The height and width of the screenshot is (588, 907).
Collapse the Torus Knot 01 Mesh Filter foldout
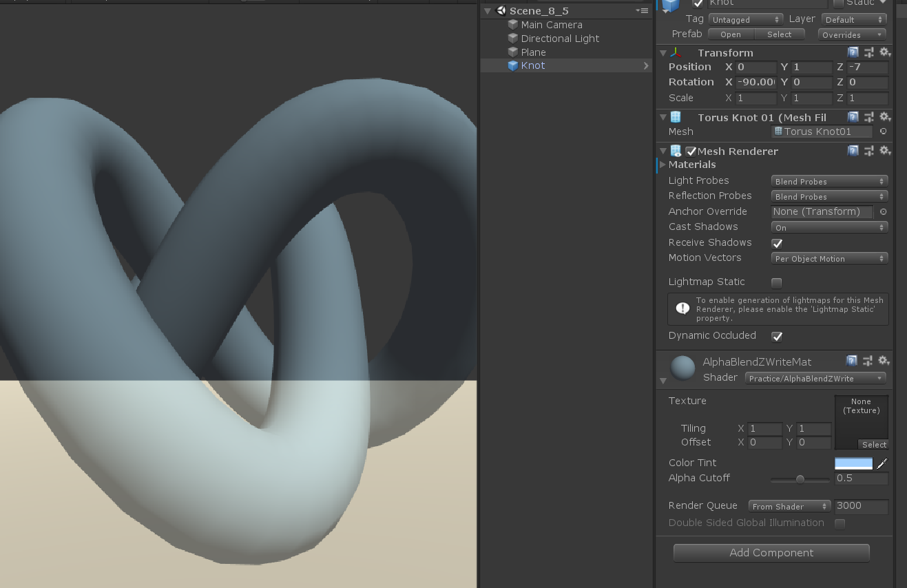click(x=663, y=118)
